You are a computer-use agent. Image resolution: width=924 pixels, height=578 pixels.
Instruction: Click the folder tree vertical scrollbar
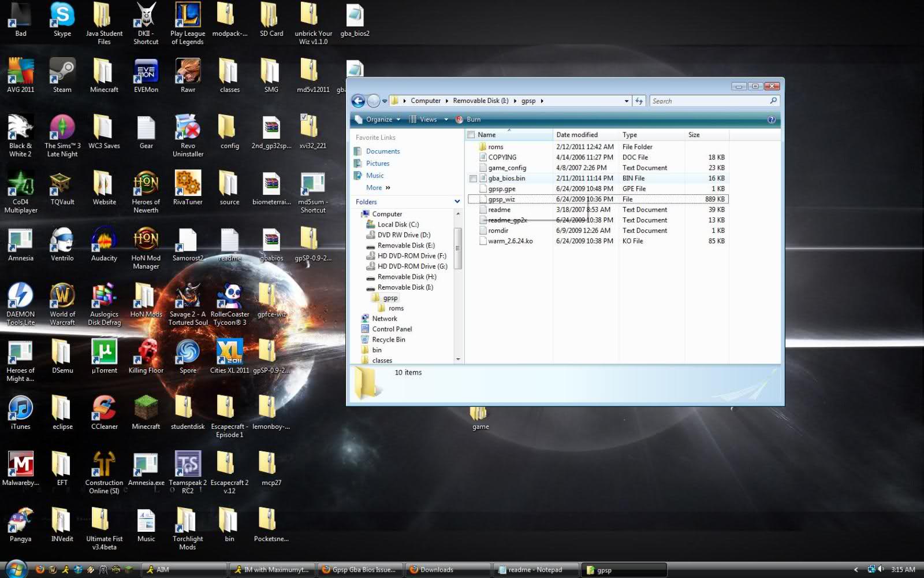458,249
